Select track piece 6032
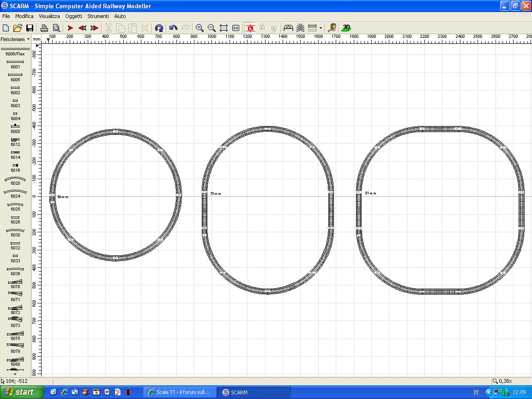The image size is (532, 399). tap(15, 245)
